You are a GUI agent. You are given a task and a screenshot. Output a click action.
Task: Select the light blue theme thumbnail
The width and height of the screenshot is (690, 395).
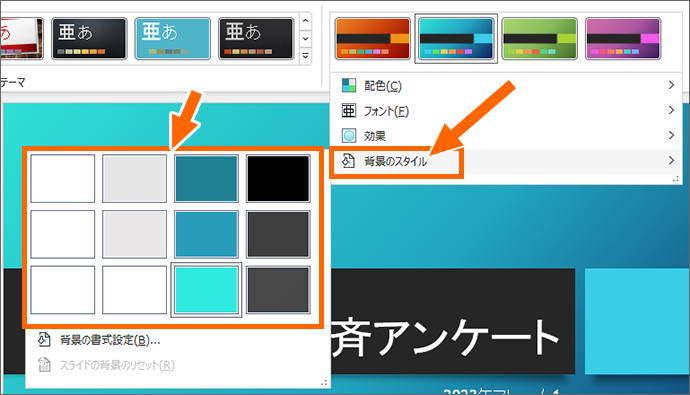click(172, 39)
